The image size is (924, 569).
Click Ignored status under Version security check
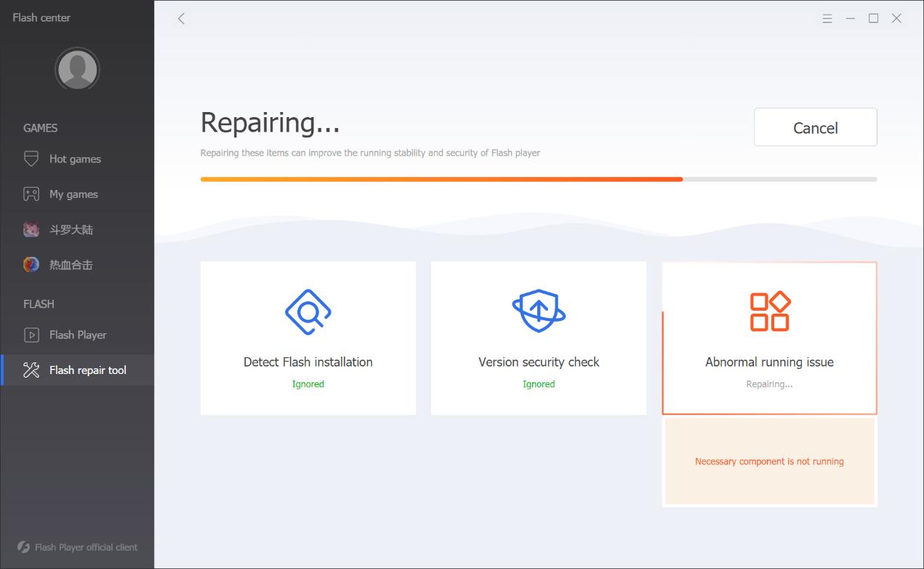tap(539, 384)
